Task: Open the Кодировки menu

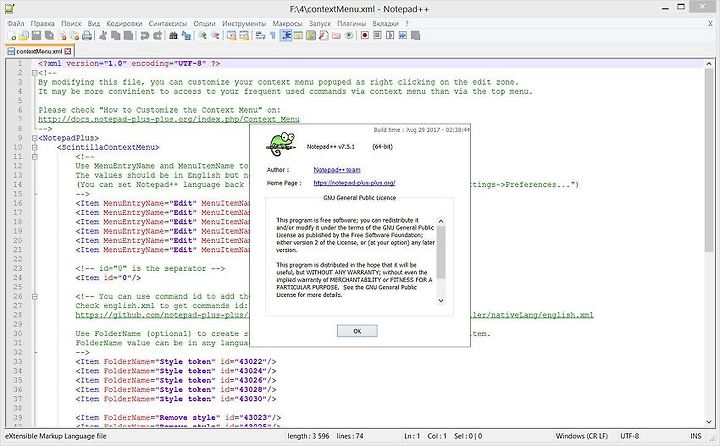Action: tap(124, 23)
